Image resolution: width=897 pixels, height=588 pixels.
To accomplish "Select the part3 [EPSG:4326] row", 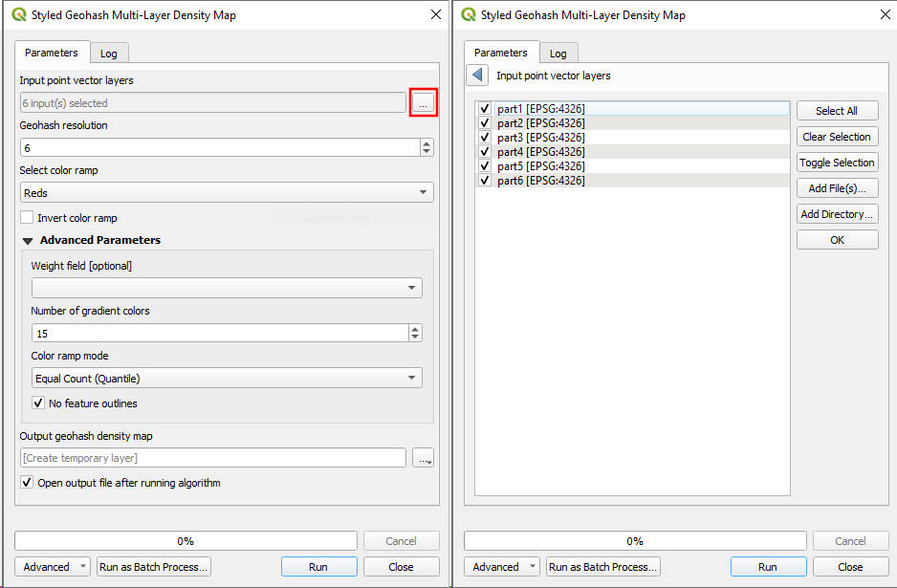I will pos(633,137).
